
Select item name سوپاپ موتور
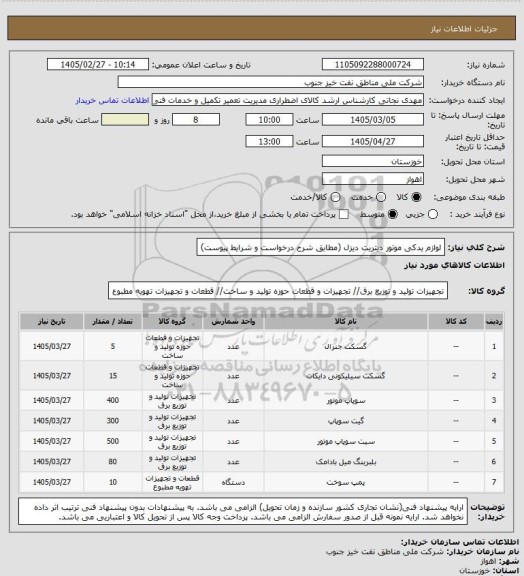point(346,400)
